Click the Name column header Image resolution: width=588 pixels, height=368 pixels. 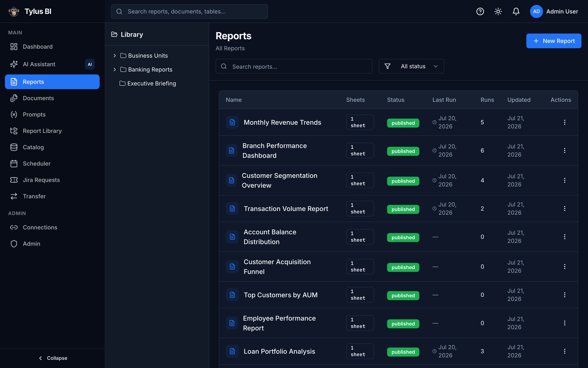234,100
